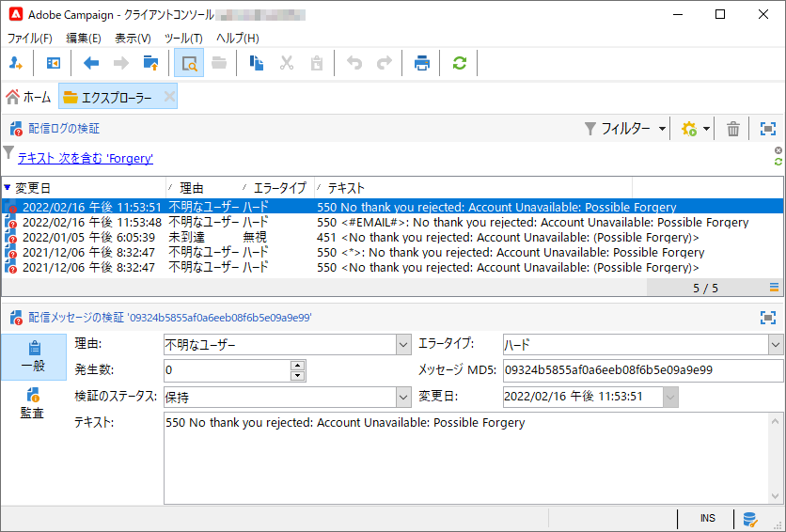Image resolution: width=786 pixels, height=532 pixels.
Task: Open list options orange lines icon
Action: (774, 288)
